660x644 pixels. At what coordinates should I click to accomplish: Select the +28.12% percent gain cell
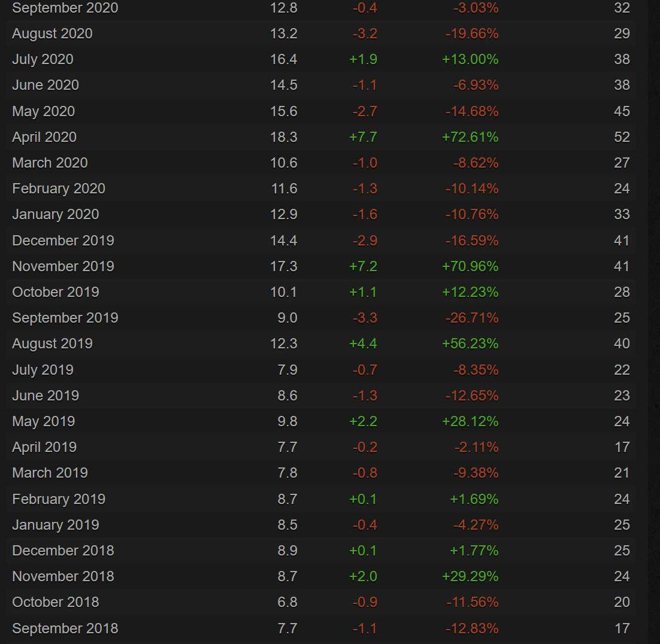470,421
